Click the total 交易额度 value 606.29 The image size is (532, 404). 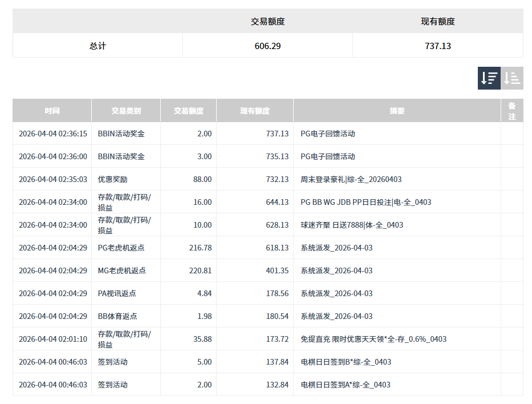click(267, 46)
